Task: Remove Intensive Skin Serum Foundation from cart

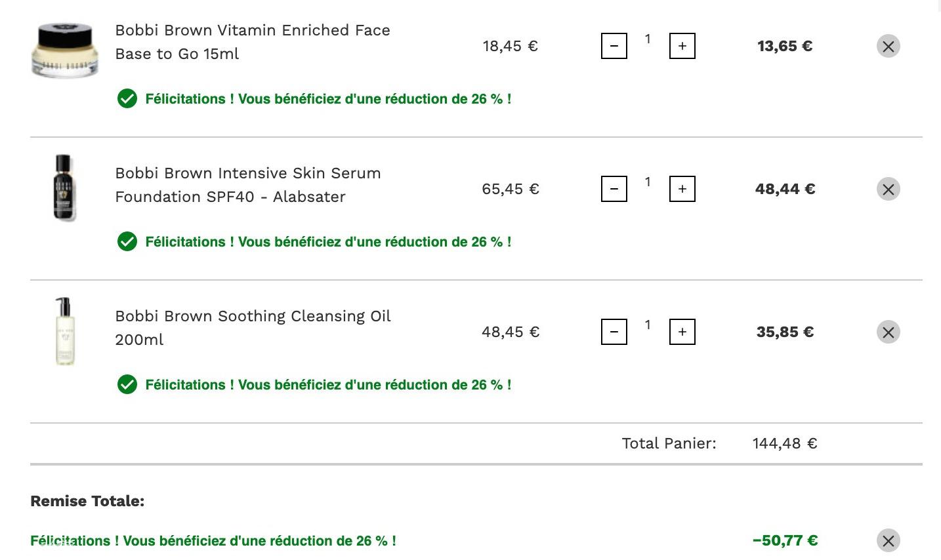Action: (888, 190)
